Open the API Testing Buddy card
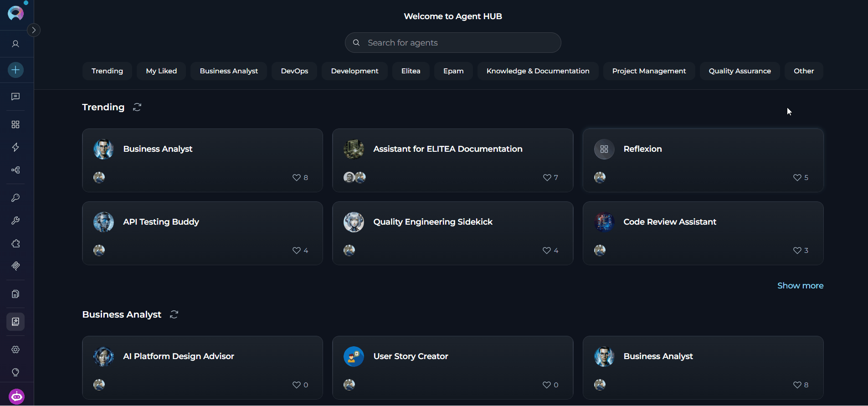The width and height of the screenshot is (868, 406). coord(202,233)
